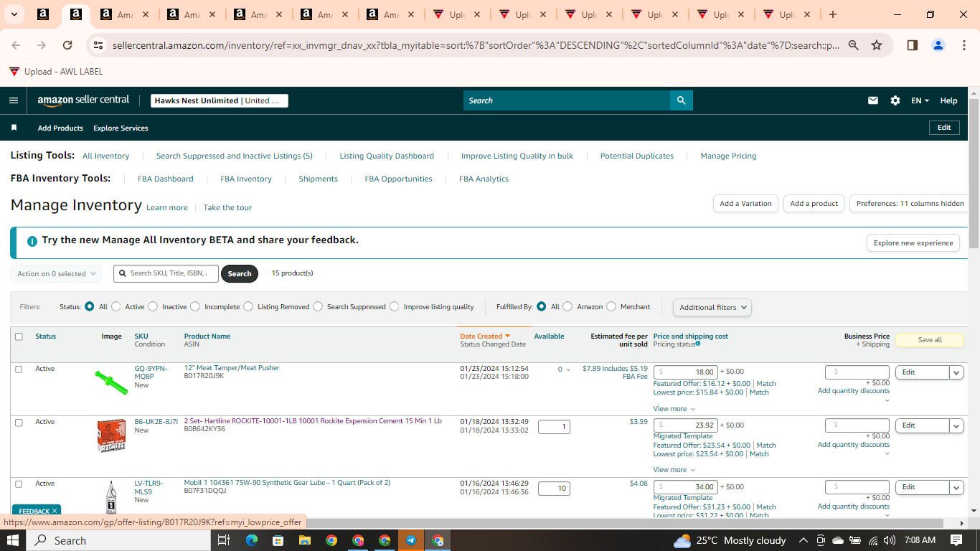Click the search magnifier button in header
Image resolution: width=980 pixels, height=551 pixels.
coord(681,100)
